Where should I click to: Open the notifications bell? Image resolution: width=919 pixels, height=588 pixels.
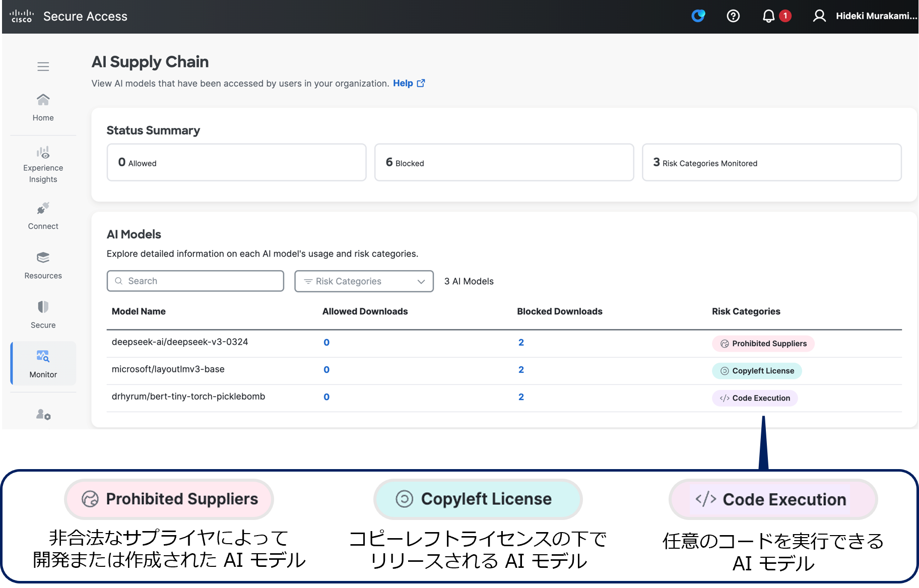[x=768, y=16]
